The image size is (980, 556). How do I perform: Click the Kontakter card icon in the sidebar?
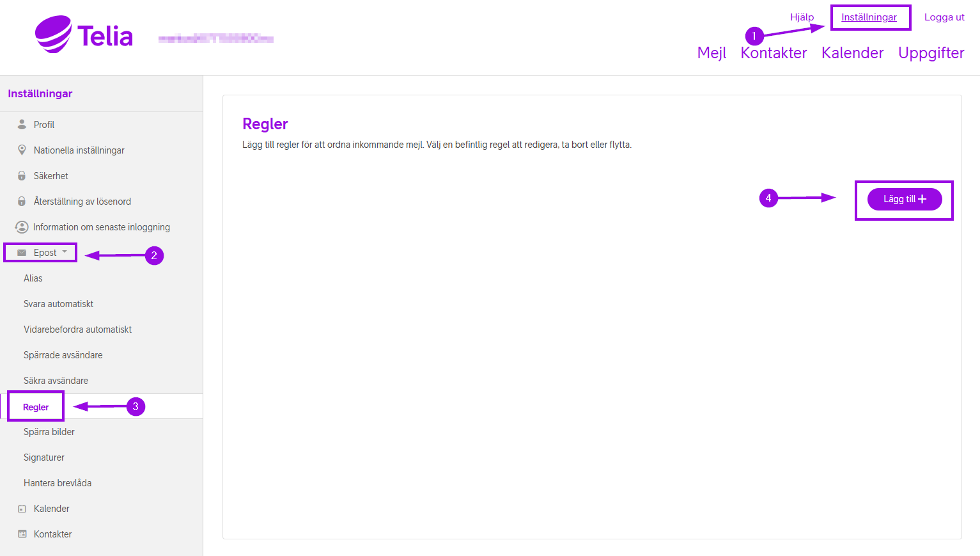(22, 534)
